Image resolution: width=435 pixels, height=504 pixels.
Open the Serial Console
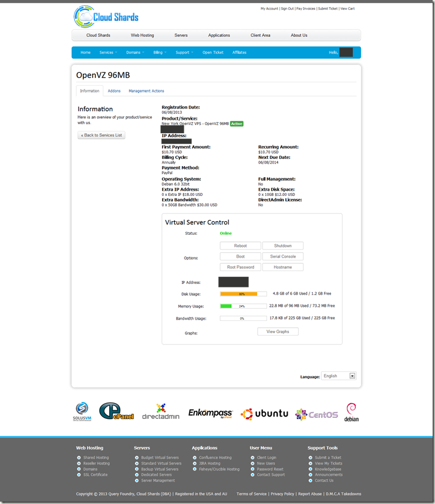tap(283, 256)
